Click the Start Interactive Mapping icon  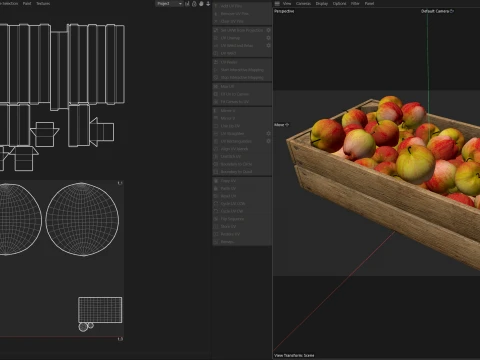click(x=216, y=70)
